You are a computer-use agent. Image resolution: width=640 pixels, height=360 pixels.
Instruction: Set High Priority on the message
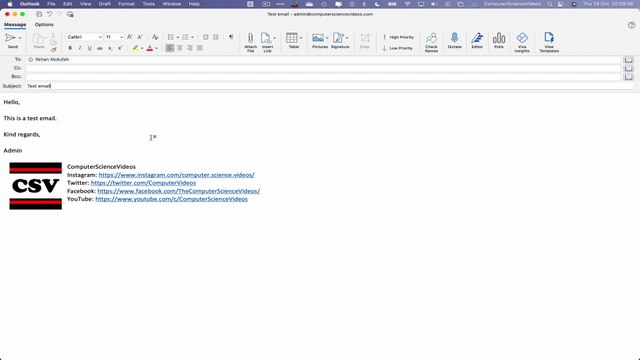(398, 37)
